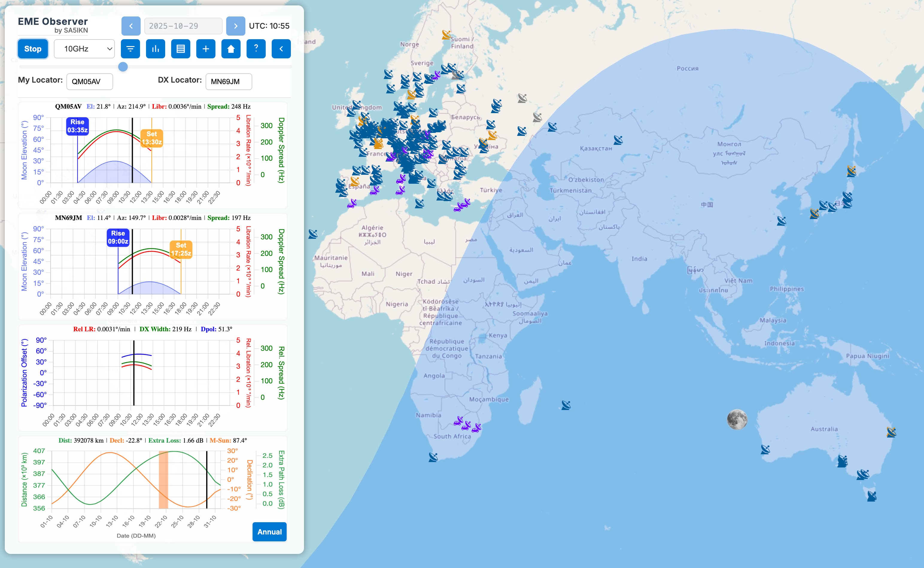Click the Annual view button
Screen dimensions: 924x568
pos(269,531)
